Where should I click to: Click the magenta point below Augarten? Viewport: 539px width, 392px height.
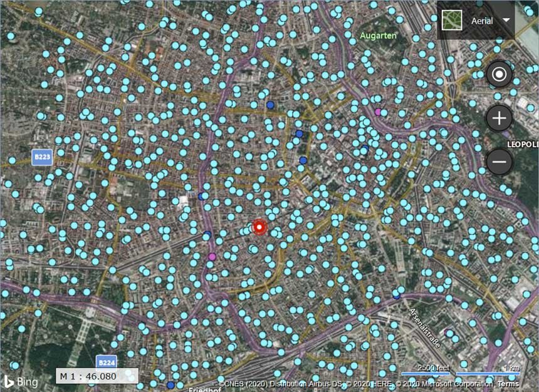377,112
